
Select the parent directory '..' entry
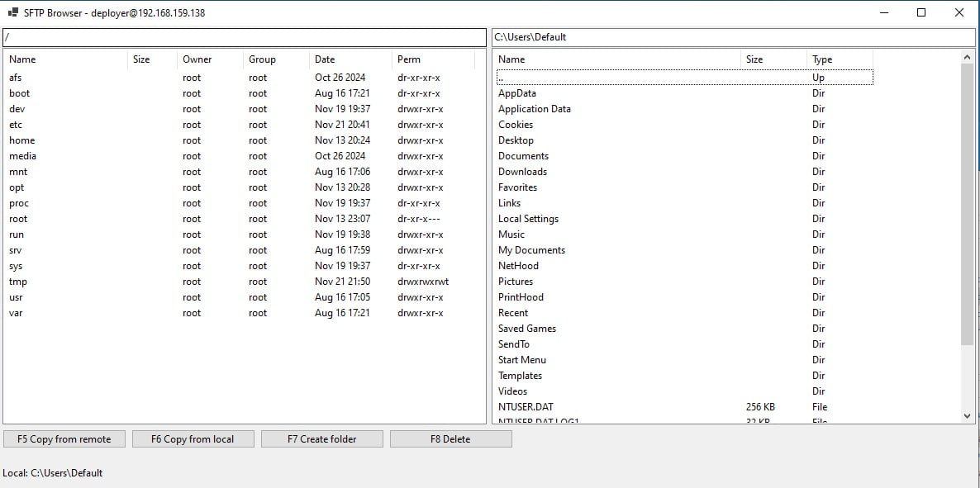pyautogui.click(x=502, y=78)
